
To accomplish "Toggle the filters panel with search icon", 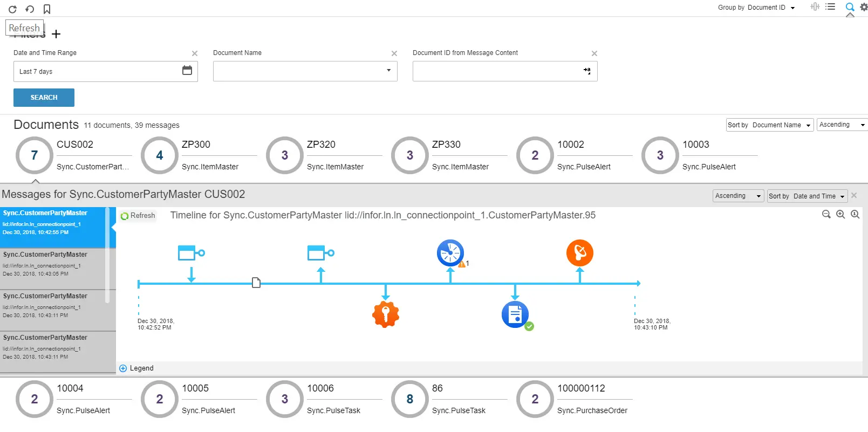I will pyautogui.click(x=850, y=7).
